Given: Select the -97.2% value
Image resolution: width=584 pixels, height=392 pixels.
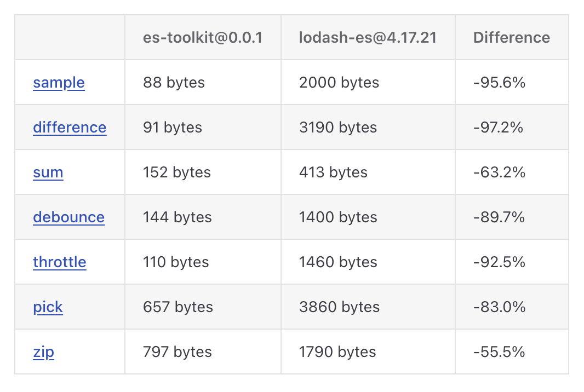Looking at the screenshot, I should (498, 128).
